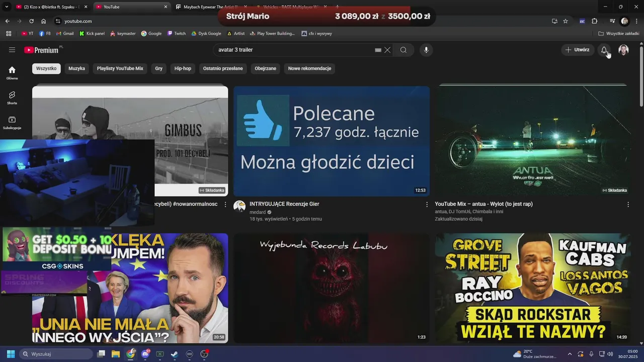Open Discord from the taskbar

145,354
